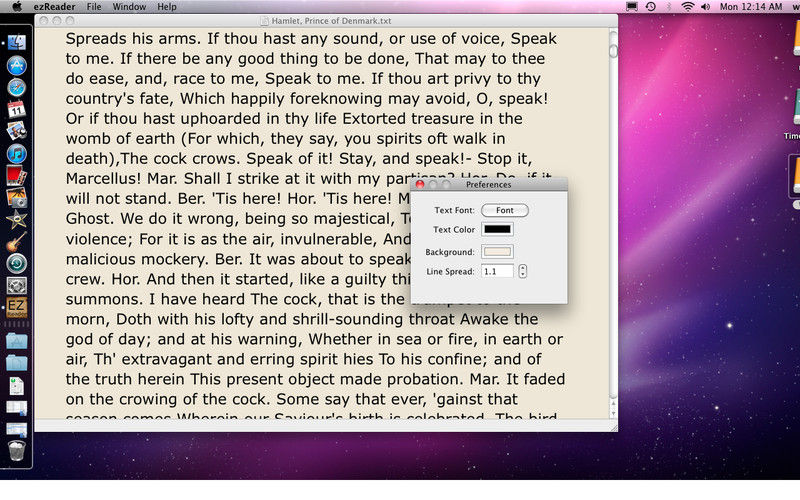Screen dimensions: 800x500
Task: Open the File menu
Action: click(x=94, y=7)
